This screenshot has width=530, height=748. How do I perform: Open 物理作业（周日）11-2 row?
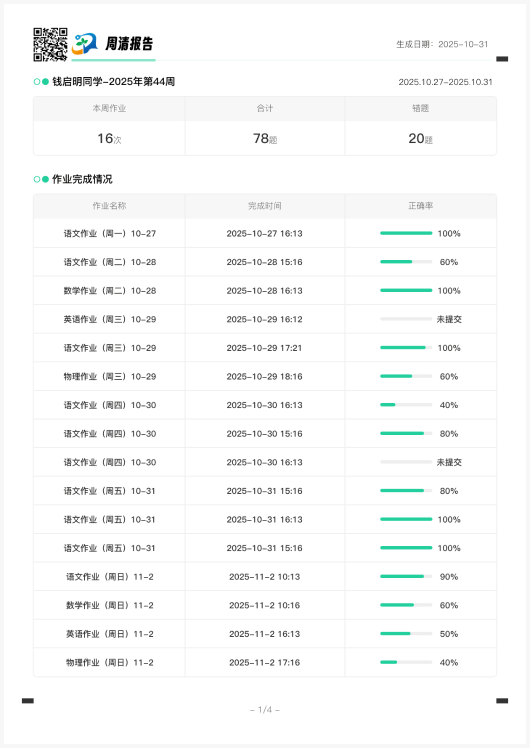pyautogui.click(x=265, y=663)
